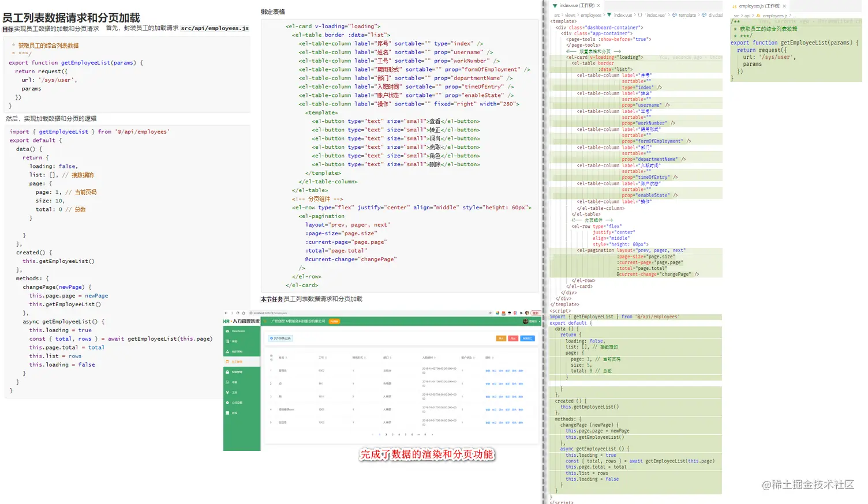This screenshot has width=868, height=504.
Task: Close the employees.js editor tab
Action: (784, 6)
